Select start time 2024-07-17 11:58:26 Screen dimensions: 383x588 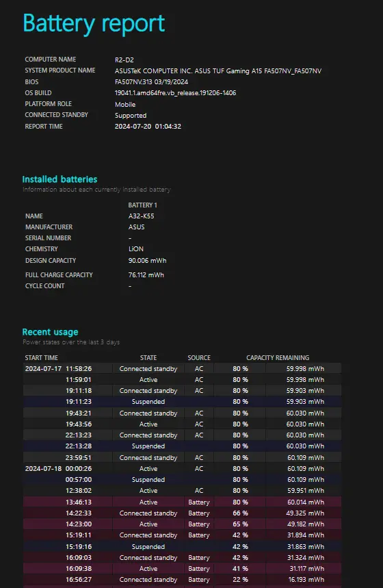58,369
